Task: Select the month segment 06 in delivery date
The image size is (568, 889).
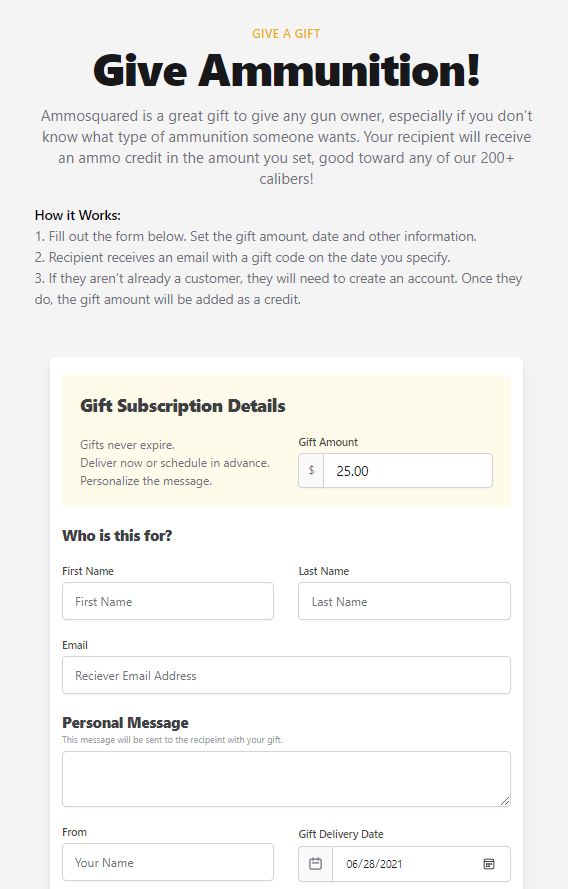Action: point(353,864)
